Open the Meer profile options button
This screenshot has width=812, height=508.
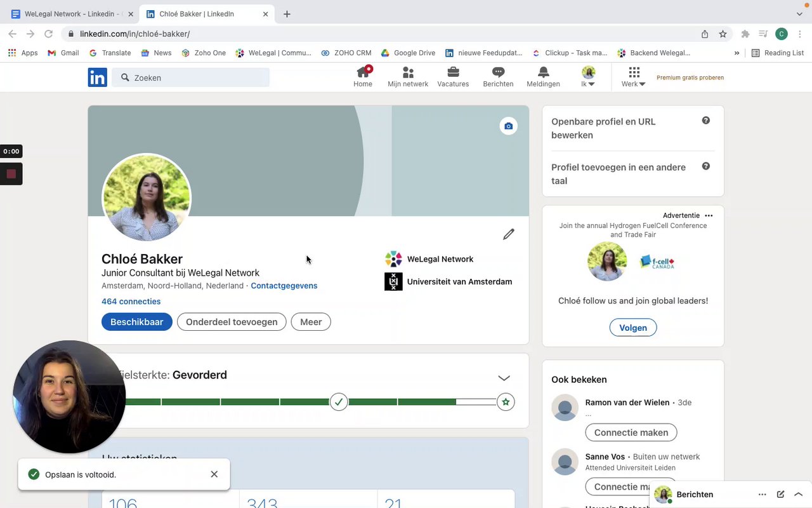tap(311, 322)
